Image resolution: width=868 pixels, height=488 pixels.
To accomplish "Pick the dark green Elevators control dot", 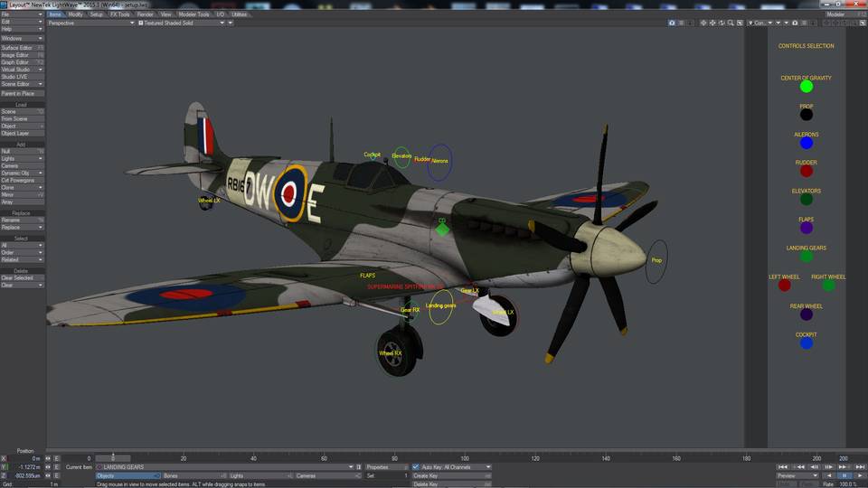I will 807,199.
